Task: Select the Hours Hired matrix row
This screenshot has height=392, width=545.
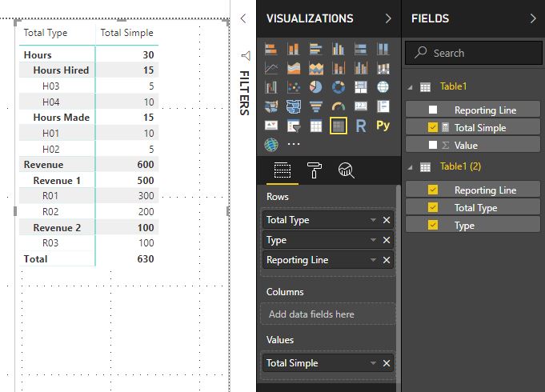Action: tap(89, 70)
